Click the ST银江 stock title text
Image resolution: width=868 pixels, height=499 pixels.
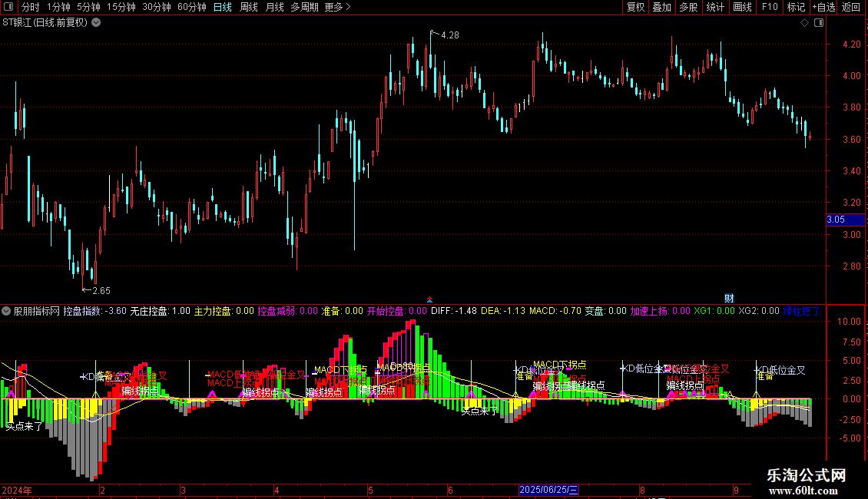[x=45, y=23]
